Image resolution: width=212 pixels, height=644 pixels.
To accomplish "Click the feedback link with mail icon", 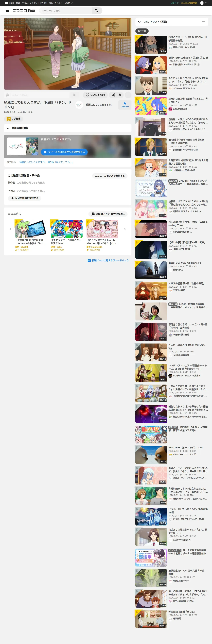I will point(108,260).
